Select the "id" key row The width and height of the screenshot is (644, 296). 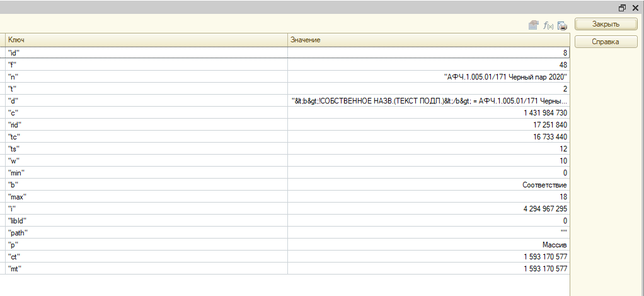tap(145, 52)
